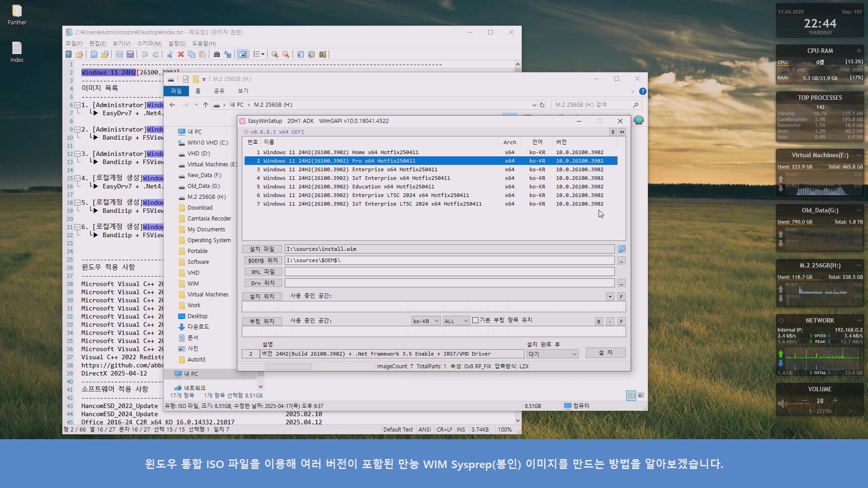Click the refresh icon next to address bar
Screen dimensions: 868x488
tap(542, 105)
